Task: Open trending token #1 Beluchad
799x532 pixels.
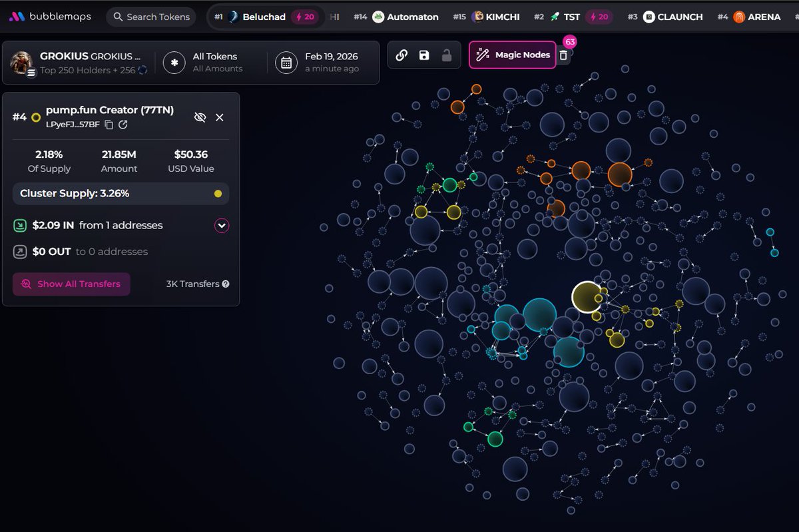Action: coord(265,17)
